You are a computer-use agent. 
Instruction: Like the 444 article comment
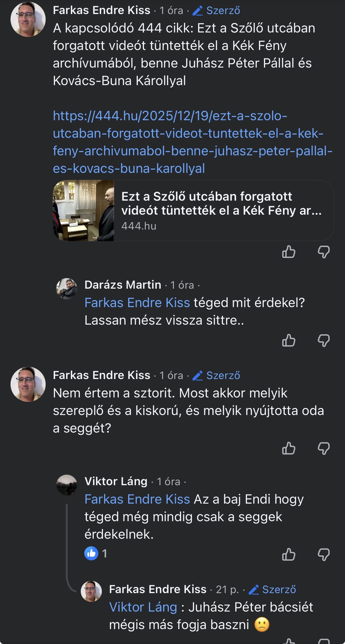pos(289,252)
